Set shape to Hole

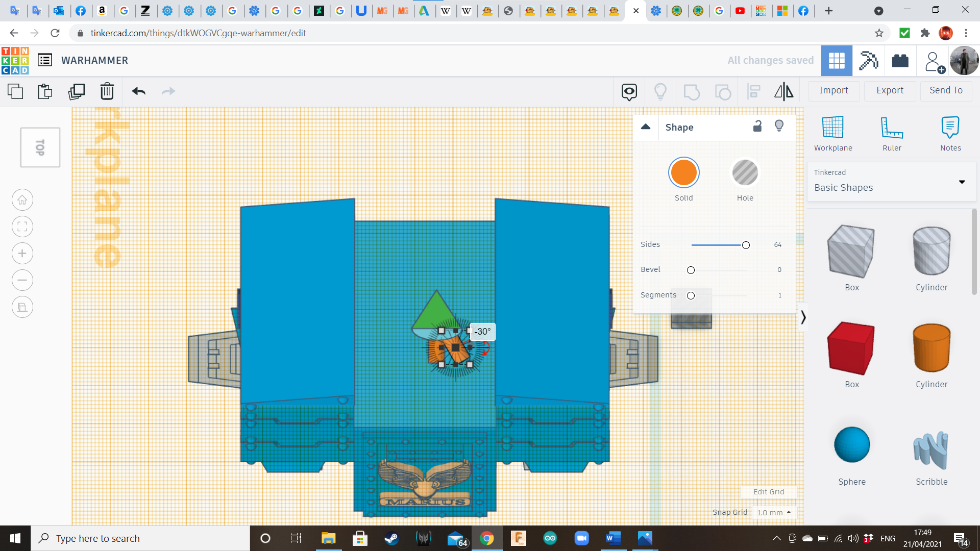745,173
